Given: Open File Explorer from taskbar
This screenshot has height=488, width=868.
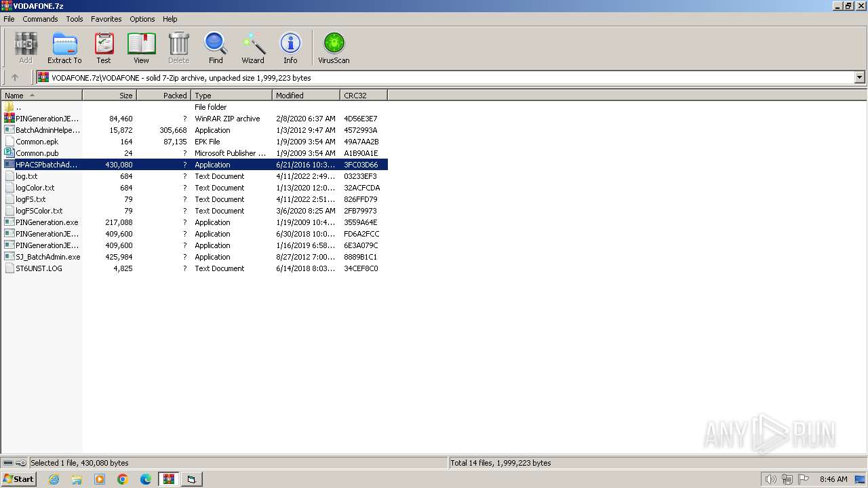Looking at the screenshot, I should pos(77,479).
